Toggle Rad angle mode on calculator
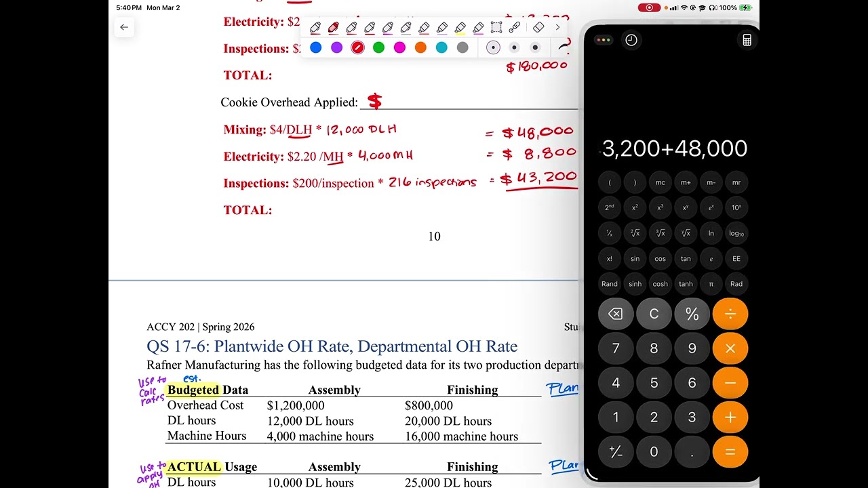This screenshot has width=868, height=488. pyautogui.click(x=736, y=284)
